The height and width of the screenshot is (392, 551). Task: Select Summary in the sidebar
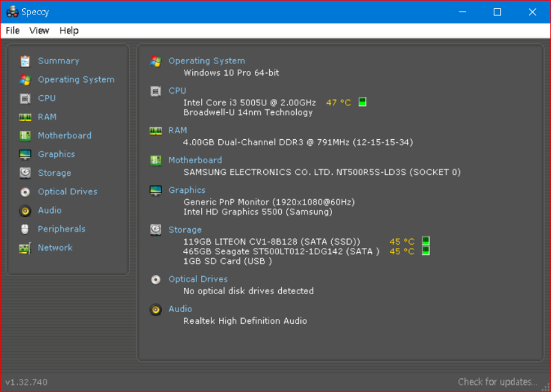[x=59, y=61]
